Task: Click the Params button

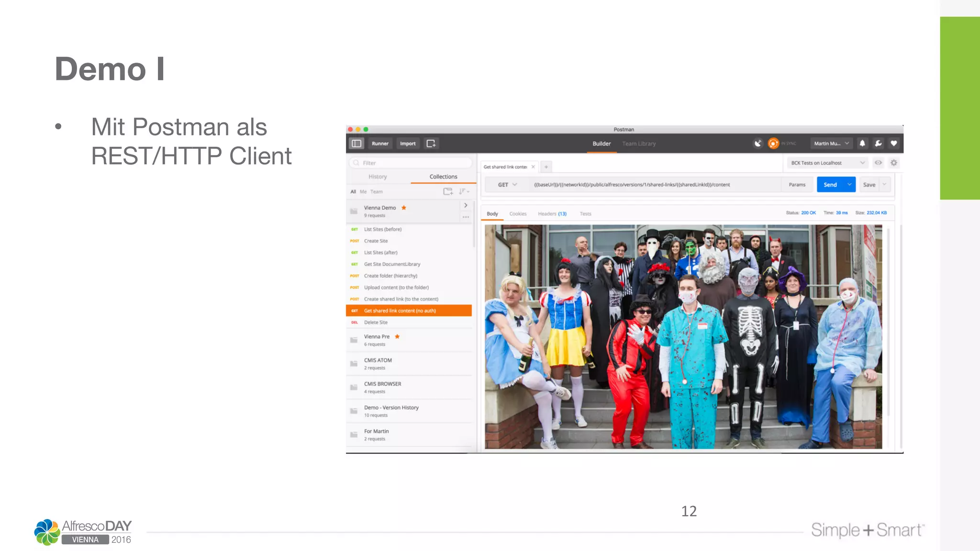Action: (797, 185)
